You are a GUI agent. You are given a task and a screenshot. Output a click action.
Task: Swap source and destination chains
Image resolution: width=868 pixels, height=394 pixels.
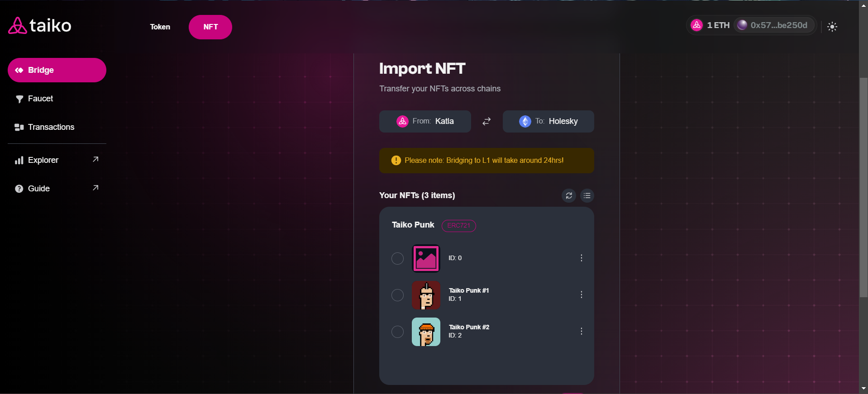pos(486,121)
